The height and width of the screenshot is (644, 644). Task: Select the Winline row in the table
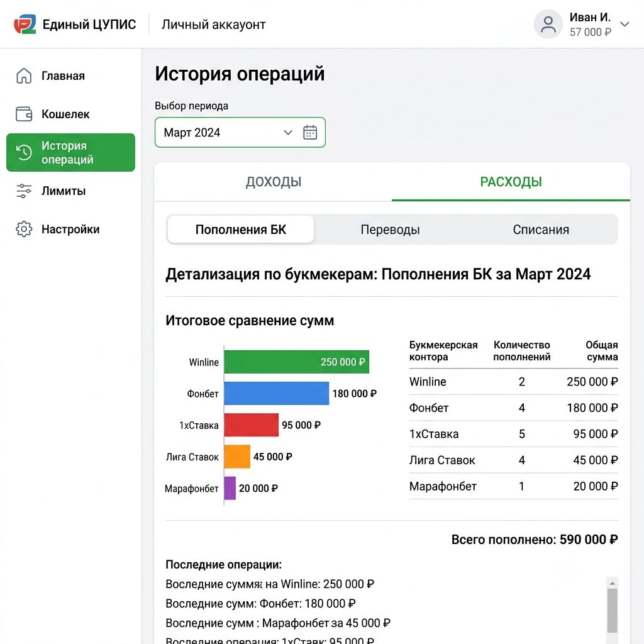pos(513,382)
